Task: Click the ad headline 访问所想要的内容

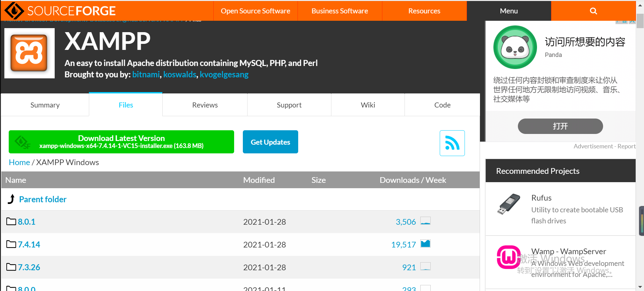Action: [585, 42]
